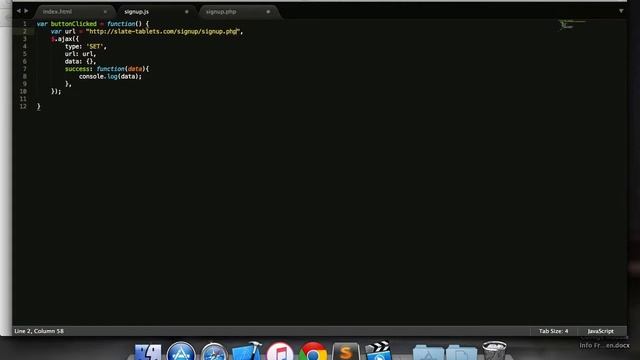
Task: Click the url: url, line
Action: click(x=80, y=54)
